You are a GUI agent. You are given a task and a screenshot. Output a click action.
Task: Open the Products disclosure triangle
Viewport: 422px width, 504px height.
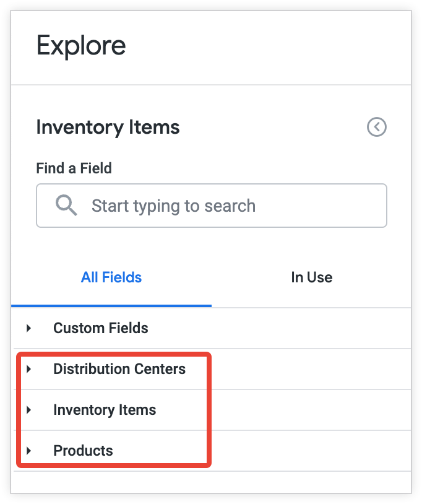pyautogui.click(x=27, y=451)
